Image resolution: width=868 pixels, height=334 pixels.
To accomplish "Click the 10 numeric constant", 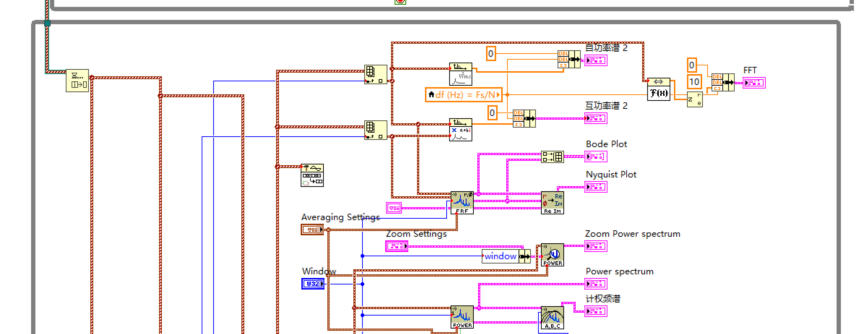I will coord(694,82).
